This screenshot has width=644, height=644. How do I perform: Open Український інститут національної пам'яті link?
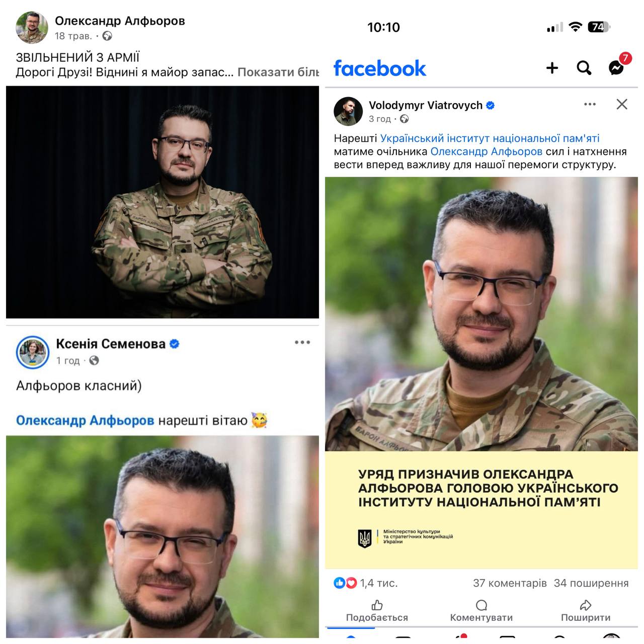click(490, 138)
